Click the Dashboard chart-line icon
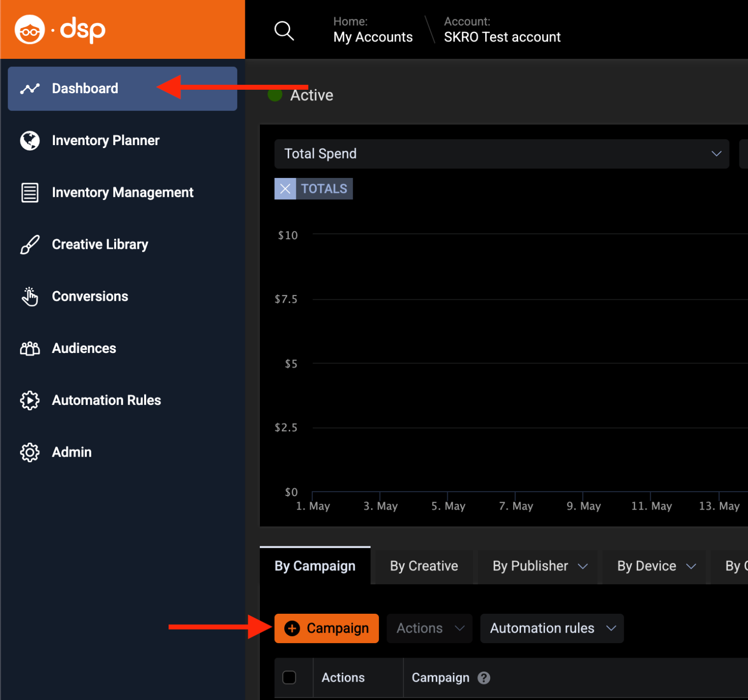The image size is (748, 700). tap(30, 89)
